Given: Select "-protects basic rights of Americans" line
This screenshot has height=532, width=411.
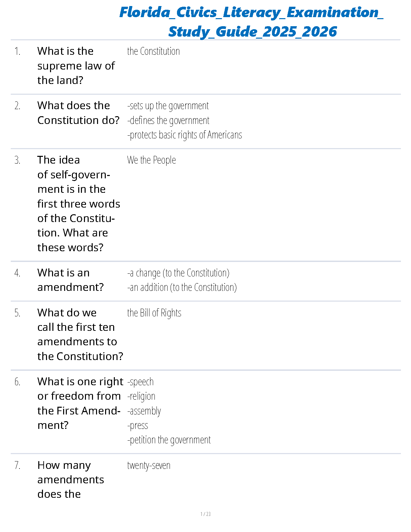Looking at the screenshot, I should coord(184,135).
